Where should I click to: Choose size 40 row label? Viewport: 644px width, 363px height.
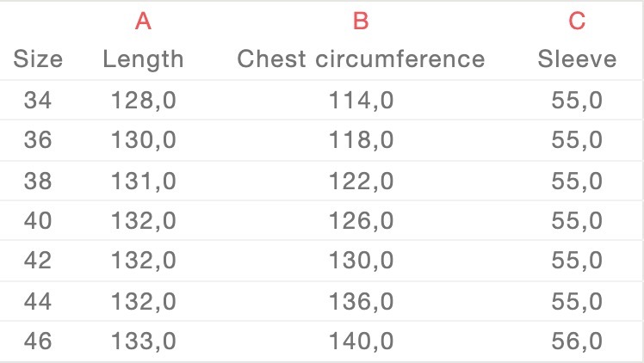(x=38, y=221)
